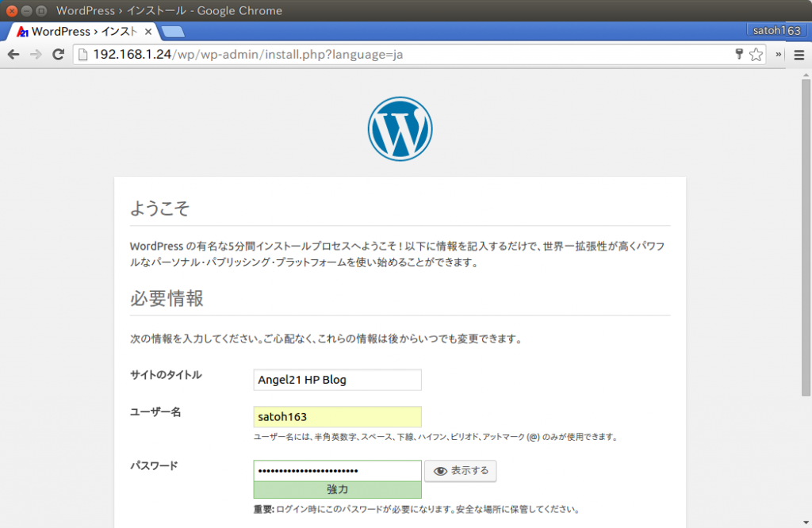Click the 強力 password strength indicator

pos(337,490)
